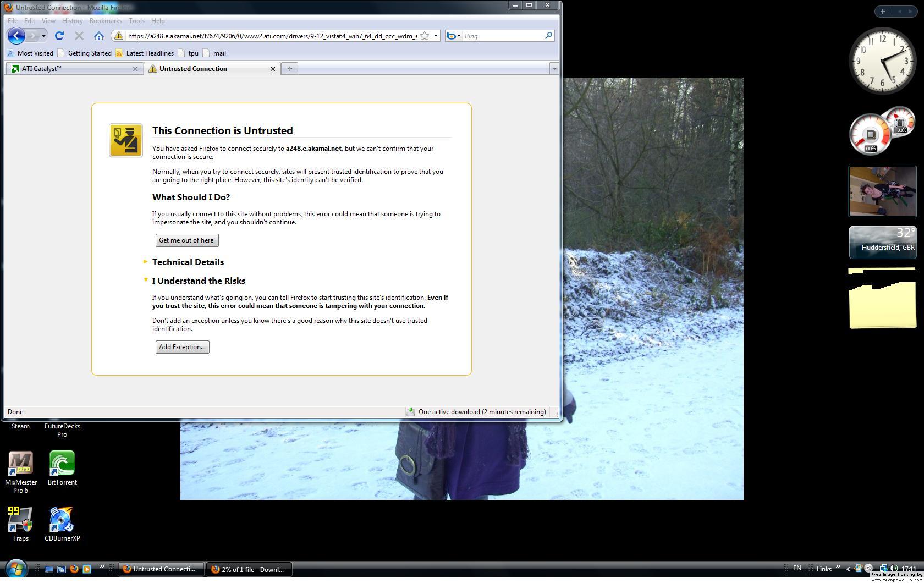Image resolution: width=924 pixels, height=583 pixels.
Task: Open the list all tabs dropdown
Action: [554, 69]
